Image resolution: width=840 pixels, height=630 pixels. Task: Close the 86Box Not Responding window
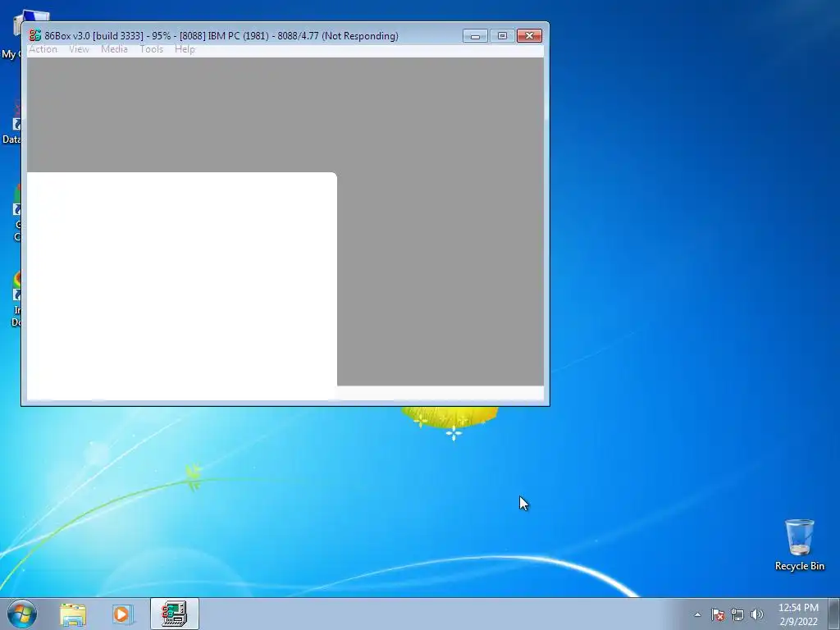[x=529, y=36]
